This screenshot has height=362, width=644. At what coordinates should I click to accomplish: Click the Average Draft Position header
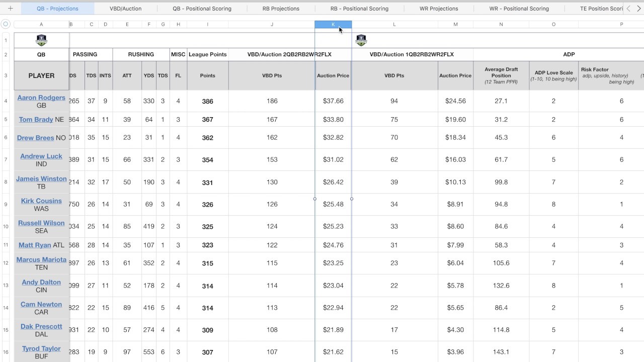[x=501, y=75]
